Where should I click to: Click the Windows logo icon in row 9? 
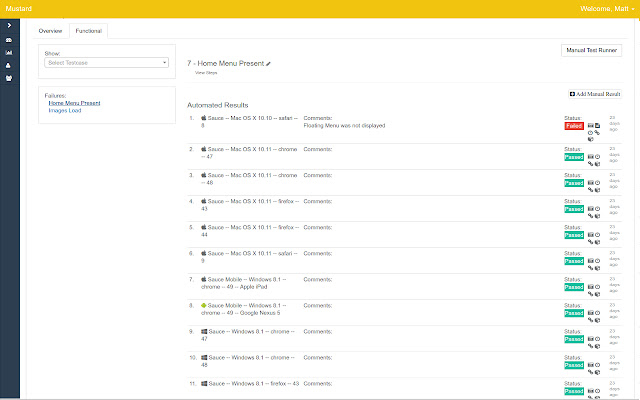tap(204, 331)
